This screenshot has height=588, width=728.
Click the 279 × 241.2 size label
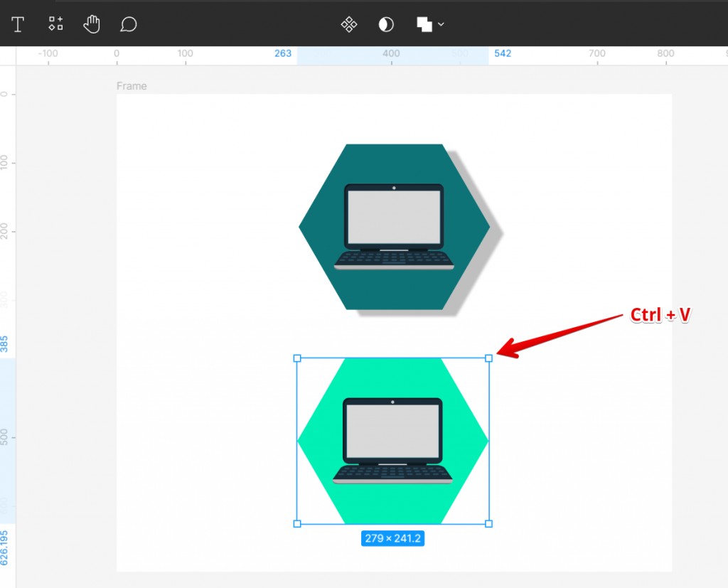coord(392,538)
